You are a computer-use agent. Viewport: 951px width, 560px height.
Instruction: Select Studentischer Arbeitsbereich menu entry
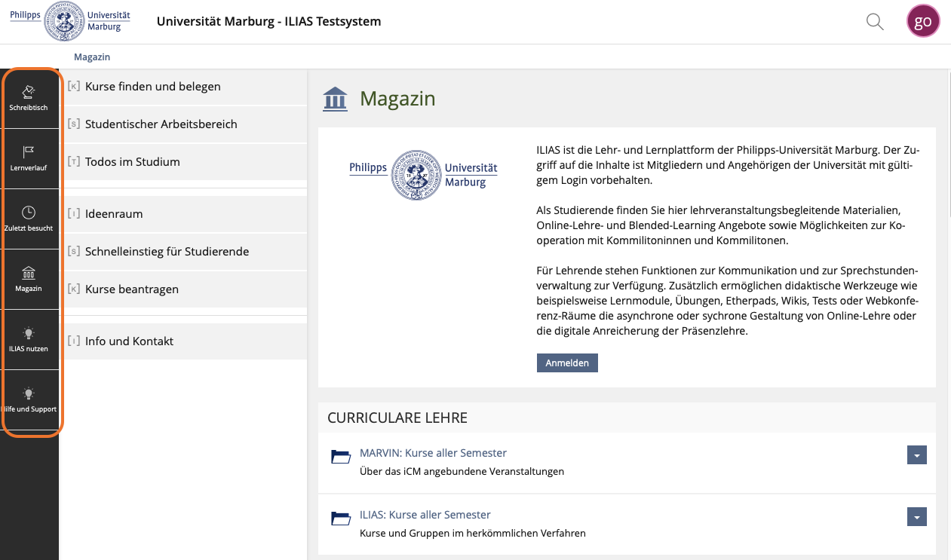161,124
